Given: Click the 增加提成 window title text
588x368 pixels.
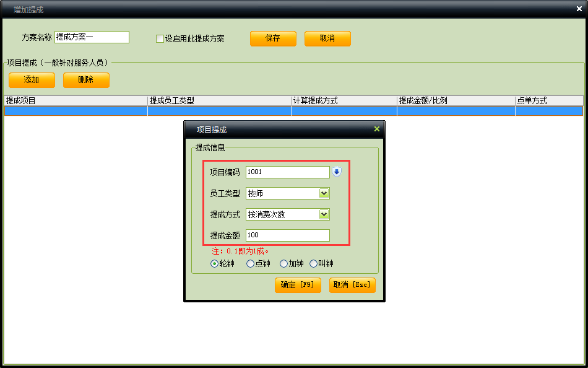Looking at the screenshot, I should 28,10.
